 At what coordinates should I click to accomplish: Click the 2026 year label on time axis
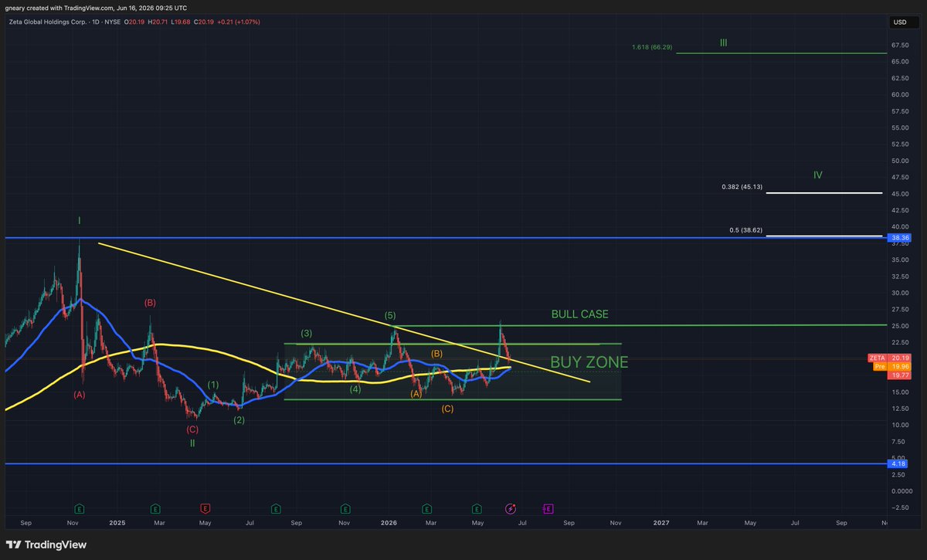coord(389,522)
